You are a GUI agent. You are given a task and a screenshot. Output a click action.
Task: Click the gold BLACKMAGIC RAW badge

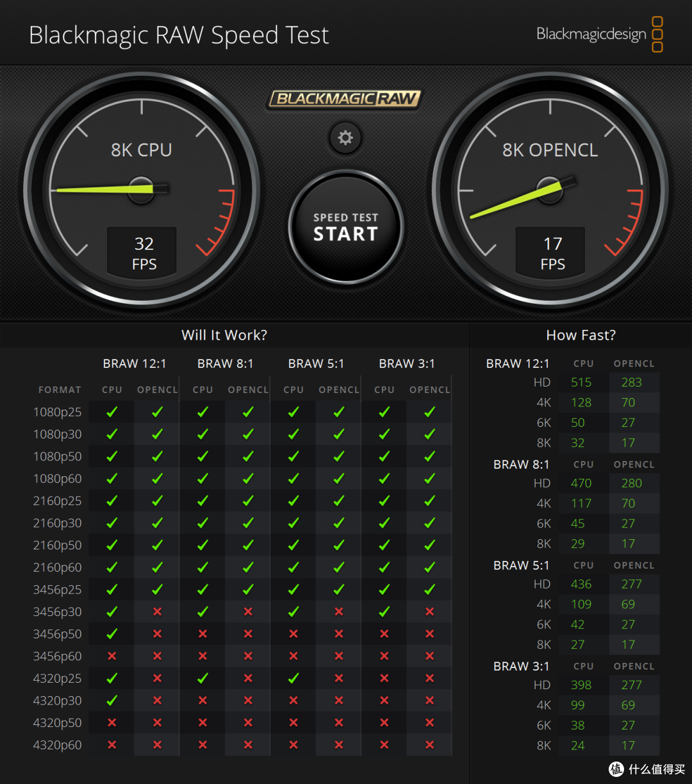point(345,99)
